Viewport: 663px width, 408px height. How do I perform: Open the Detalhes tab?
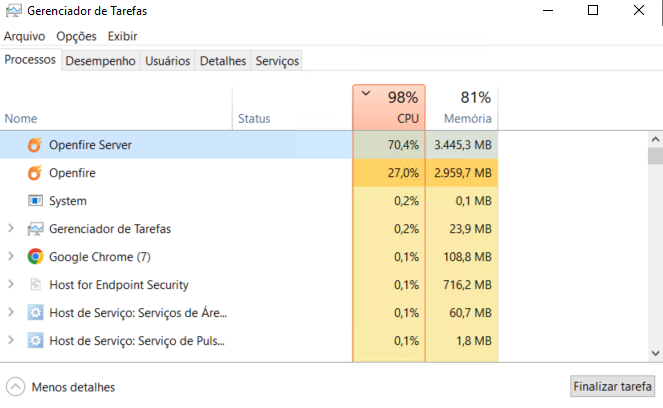coord(223,61)
